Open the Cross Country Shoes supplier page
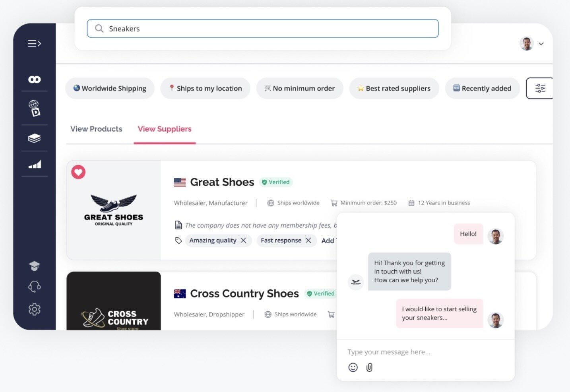 (x=244, y=293)
